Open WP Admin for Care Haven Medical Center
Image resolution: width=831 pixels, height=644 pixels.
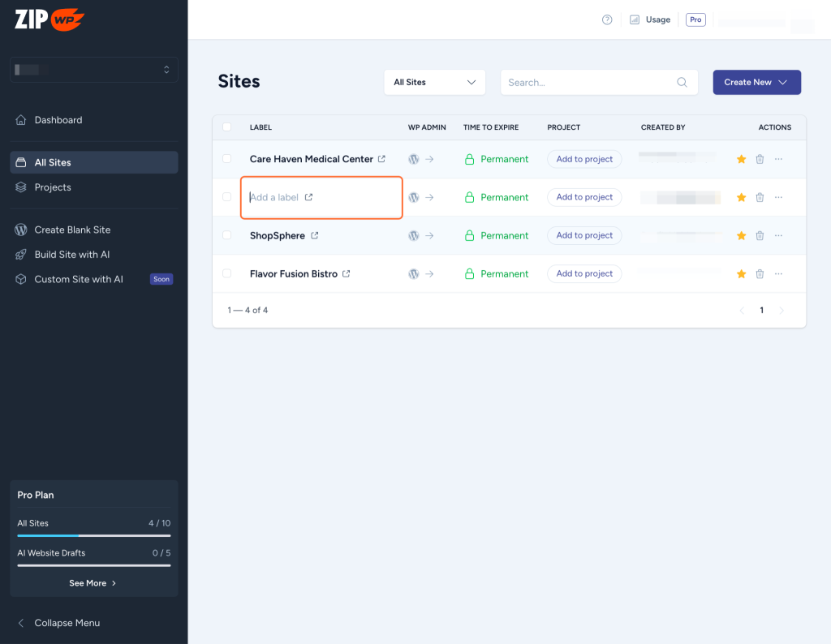420,160
